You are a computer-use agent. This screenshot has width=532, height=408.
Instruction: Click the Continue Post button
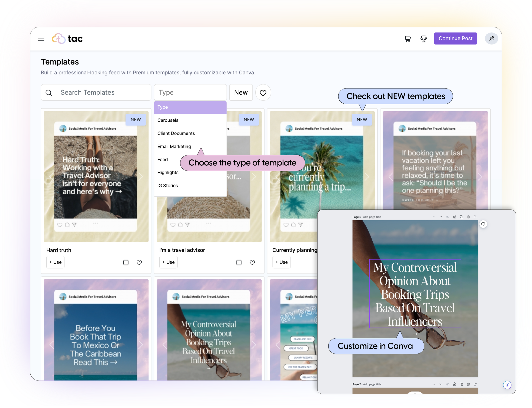455,39
